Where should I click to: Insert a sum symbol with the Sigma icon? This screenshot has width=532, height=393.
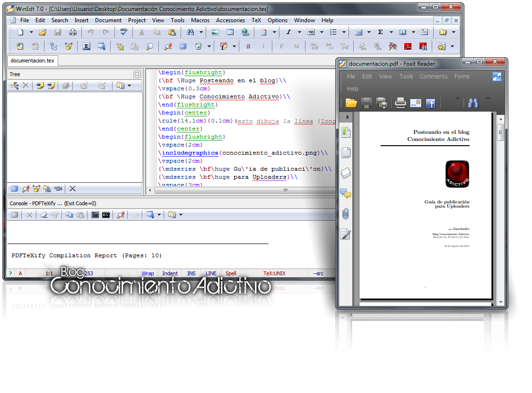380,32
